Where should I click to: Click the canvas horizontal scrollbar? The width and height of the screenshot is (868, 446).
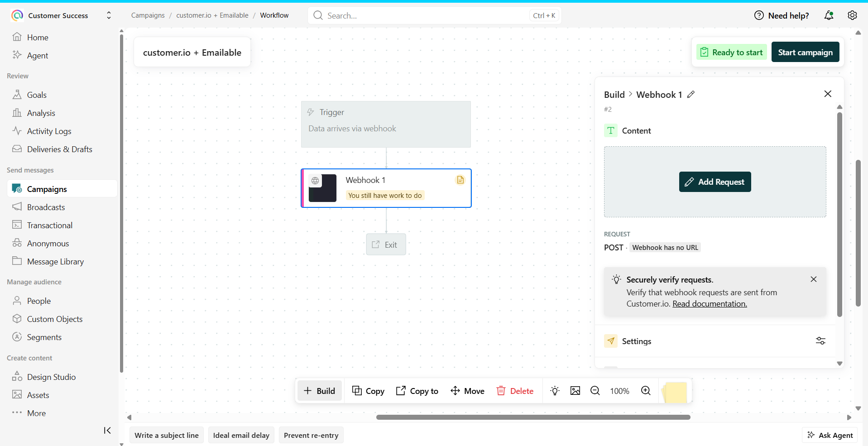coord(533,417)
